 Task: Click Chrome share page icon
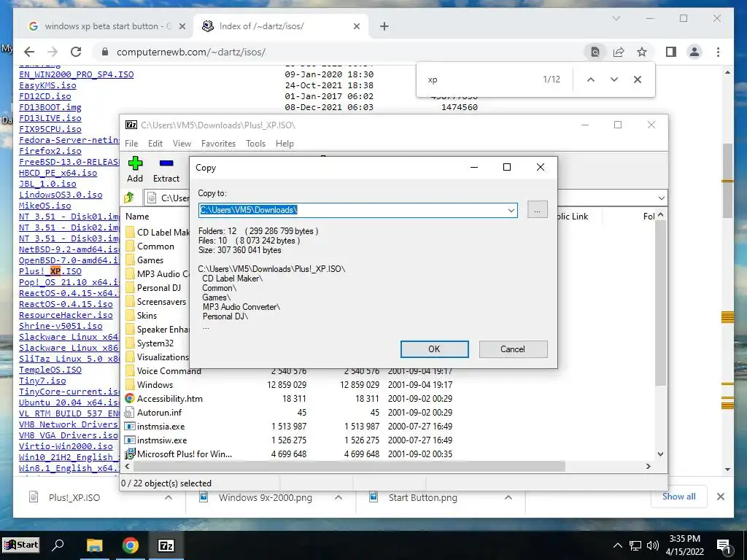pos(619,52)
